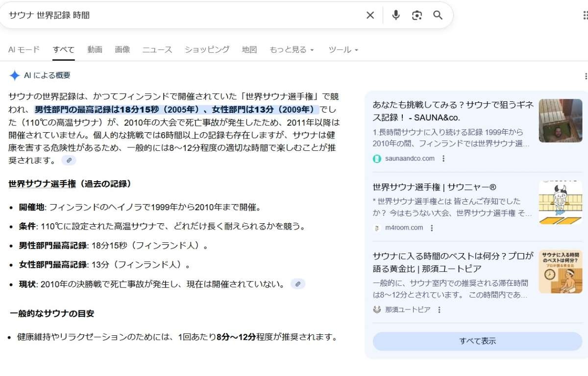The width and height of the screenshot is (588, 376).
Task: Open the AI overview more options menu
Action: (585, 76)
